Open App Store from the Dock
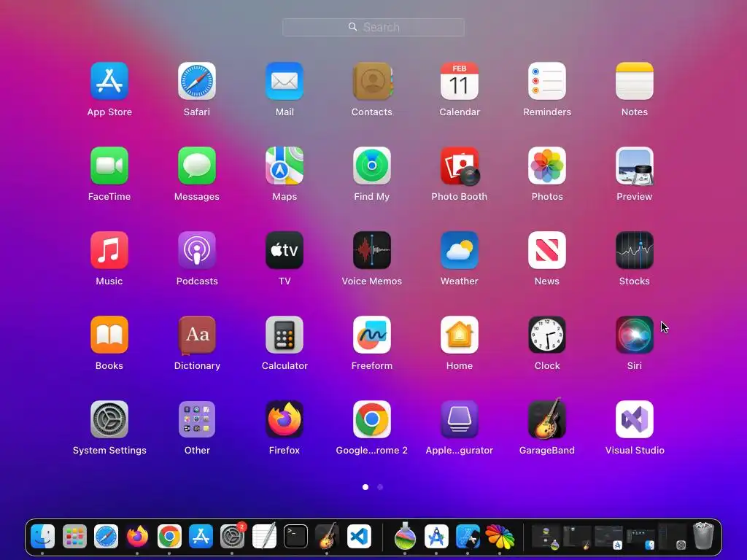The image size is (747, 560). [201, 537]
